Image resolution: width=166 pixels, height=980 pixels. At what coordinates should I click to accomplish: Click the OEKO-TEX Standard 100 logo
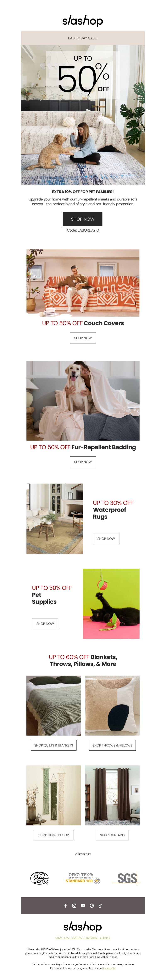83,878
